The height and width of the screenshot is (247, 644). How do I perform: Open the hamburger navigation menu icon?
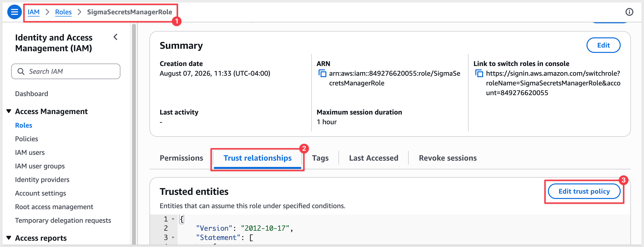point(15,12)
